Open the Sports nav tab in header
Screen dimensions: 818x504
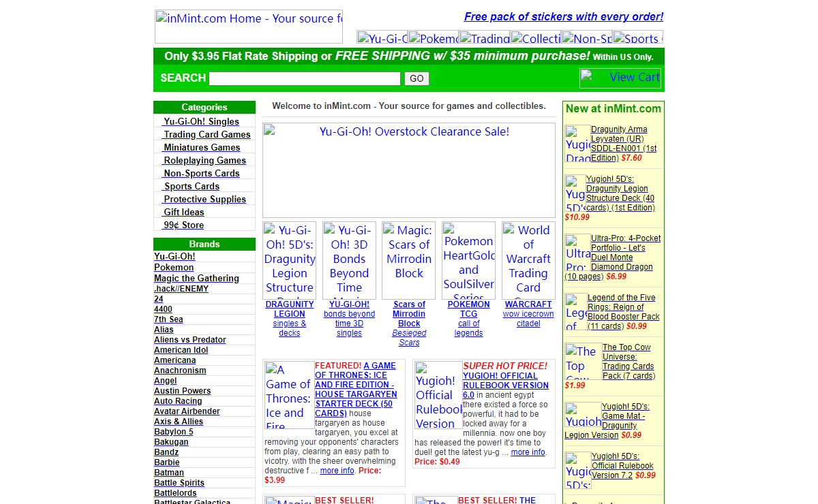click(637, 38)
